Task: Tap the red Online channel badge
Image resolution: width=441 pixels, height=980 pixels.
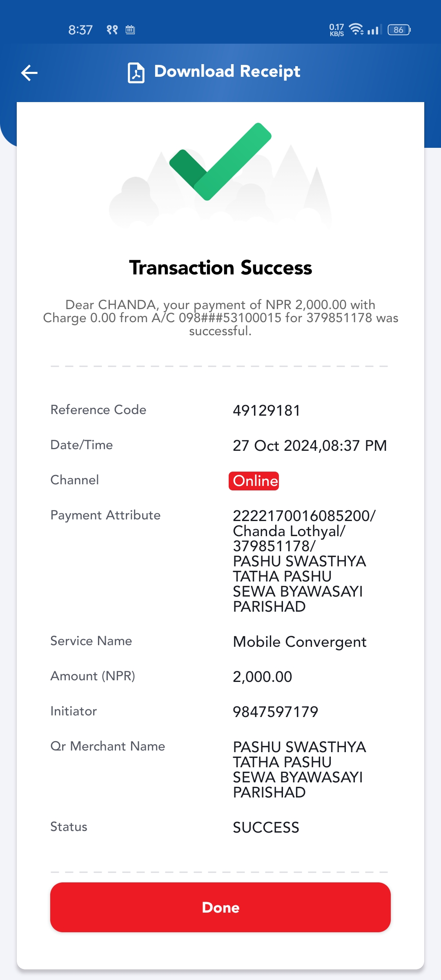Action: tap(254, 481)
